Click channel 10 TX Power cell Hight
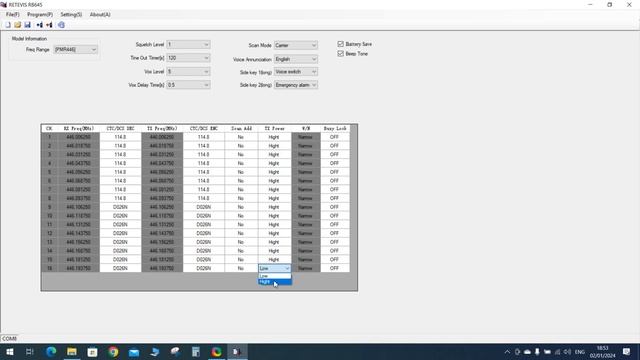640x360 pixels. 274,216
